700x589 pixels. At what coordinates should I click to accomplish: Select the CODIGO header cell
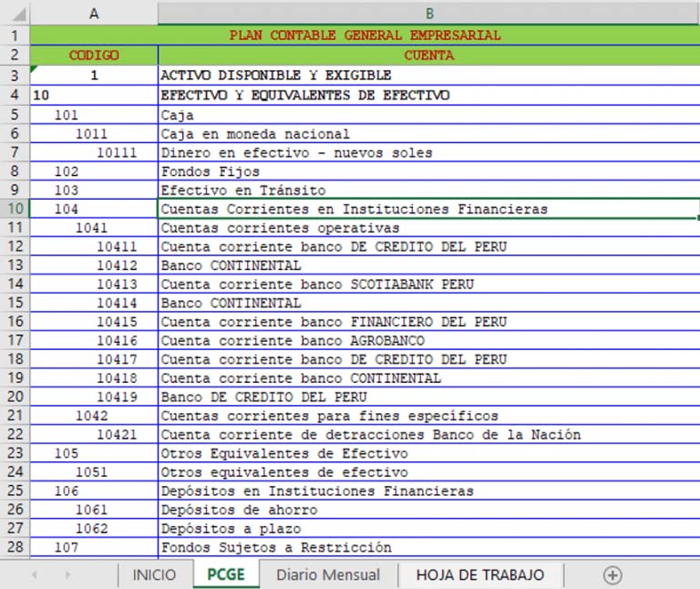(x=94, y=55)
